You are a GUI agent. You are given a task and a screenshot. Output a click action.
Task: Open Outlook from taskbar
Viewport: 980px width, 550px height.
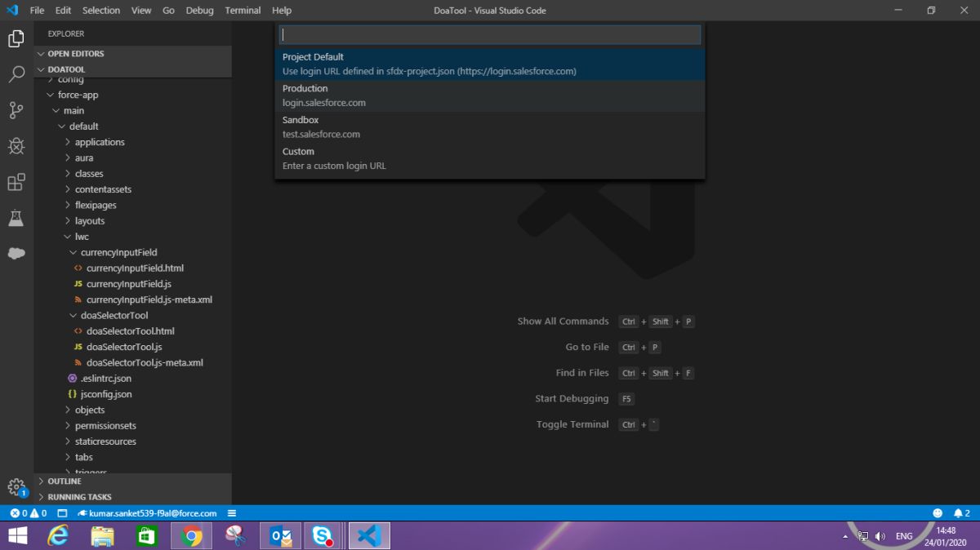click(x=281, y=536)
